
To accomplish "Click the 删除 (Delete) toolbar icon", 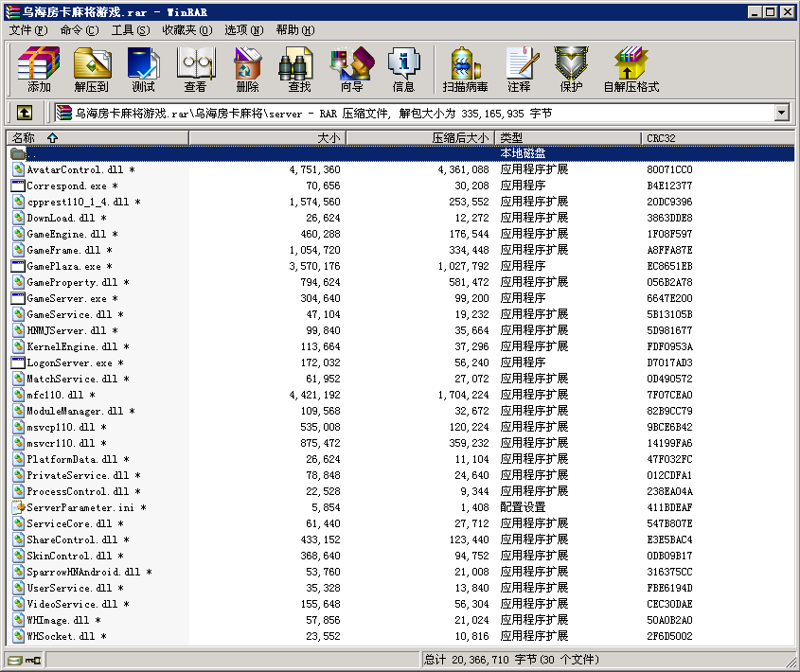I will point(247,70).
